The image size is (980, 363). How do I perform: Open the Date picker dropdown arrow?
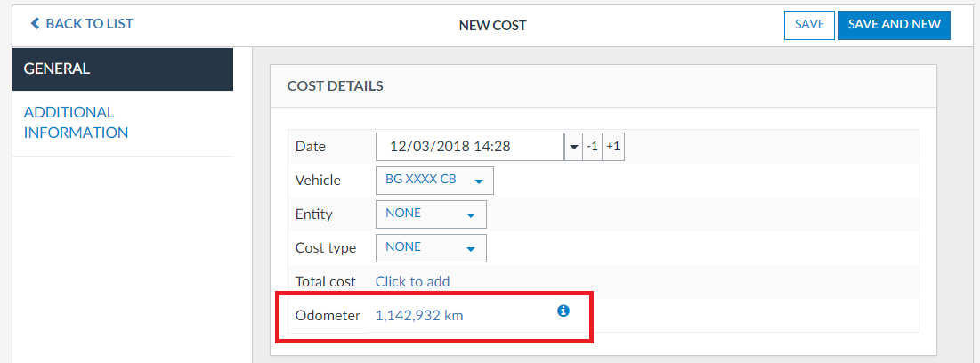573,147
